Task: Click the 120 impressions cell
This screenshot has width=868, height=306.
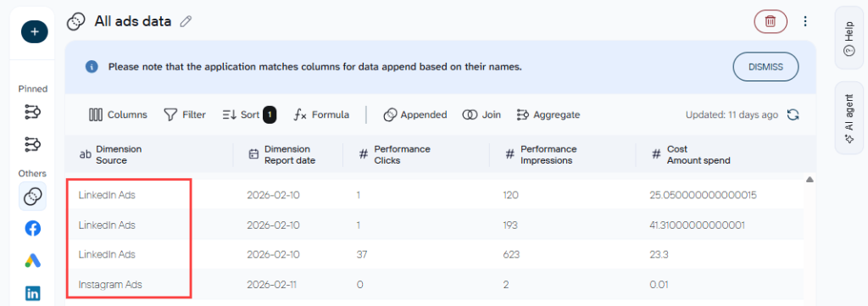Action: (x=510, y=195)
